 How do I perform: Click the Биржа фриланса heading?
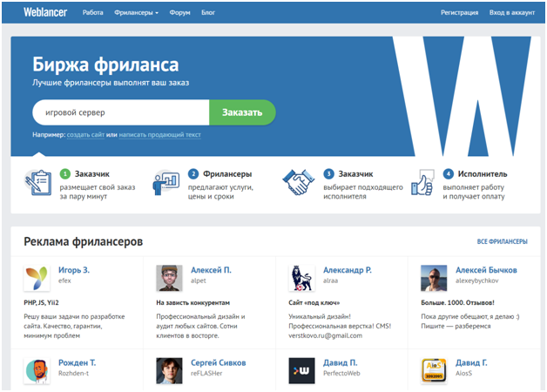click(105, 64)
